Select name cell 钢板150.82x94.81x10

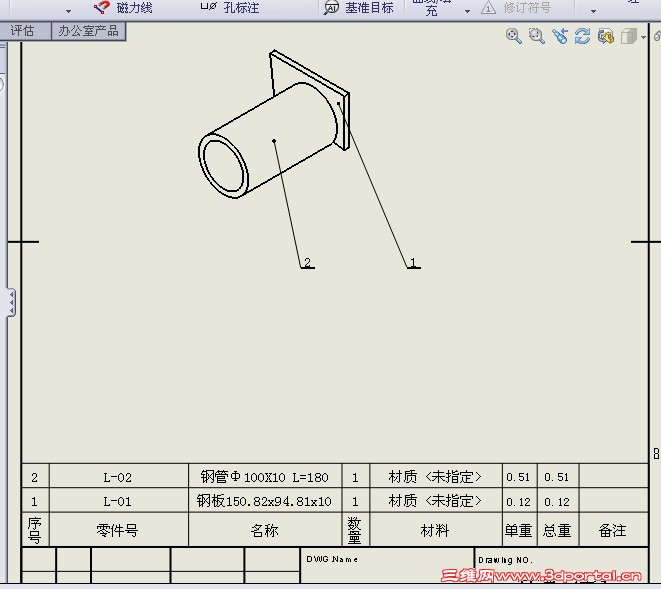coord(265,501)
